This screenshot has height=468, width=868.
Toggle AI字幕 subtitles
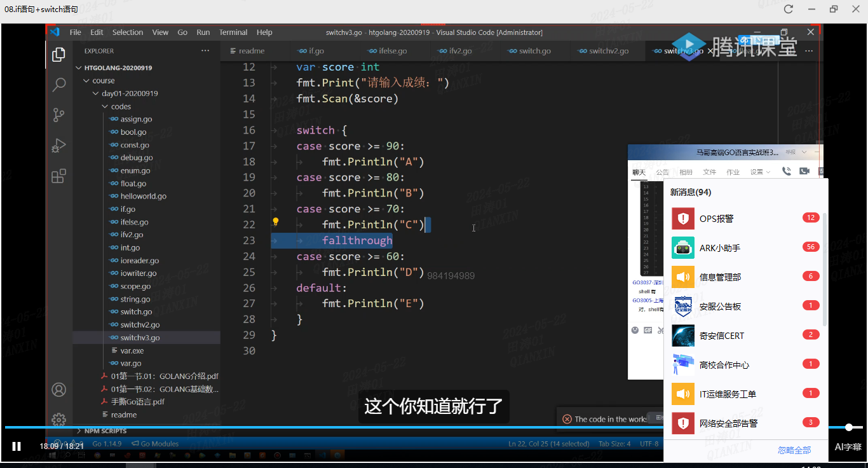click(x=848, y=447)
